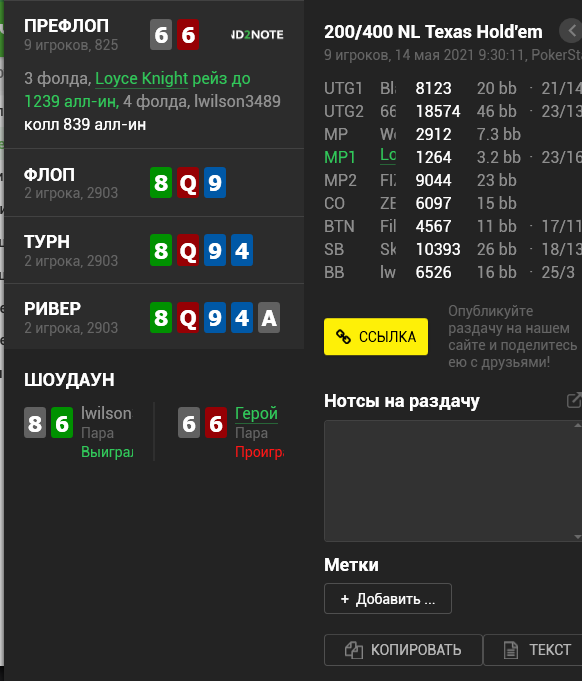Click the ССЫЛКА yellow button
Image resolution: width=582 pixels, height=681 pixels.
tap(376, 337)
